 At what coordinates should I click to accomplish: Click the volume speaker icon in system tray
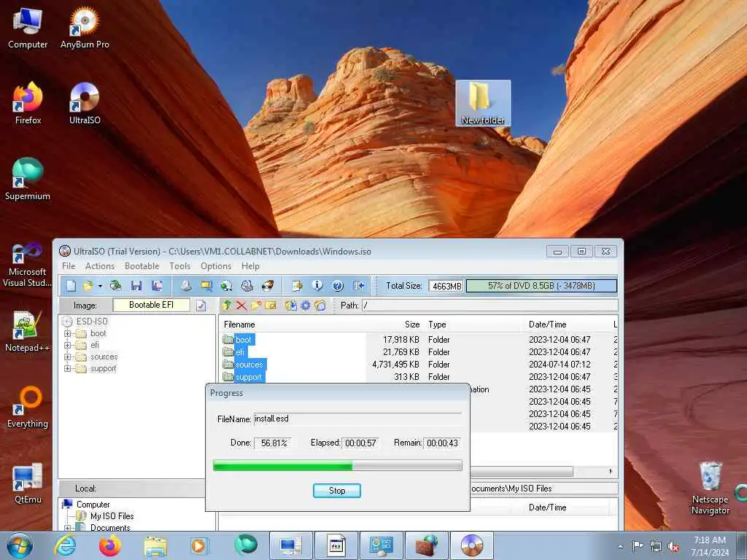pyautogui.click(x=673, y=547)
